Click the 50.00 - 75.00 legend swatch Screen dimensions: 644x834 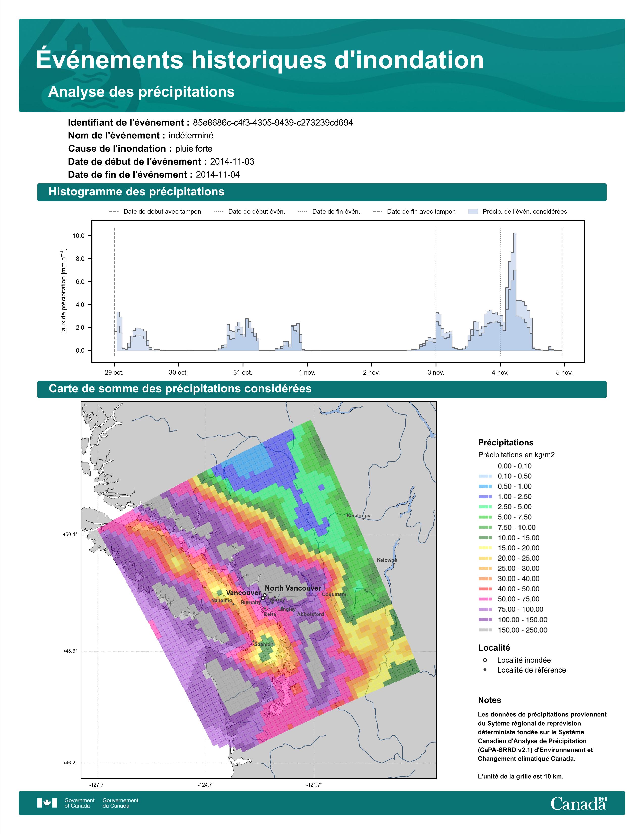coord(485,599)
